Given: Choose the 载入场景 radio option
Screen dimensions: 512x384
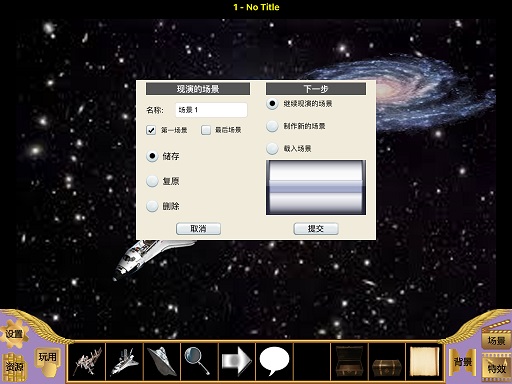Looking at the screenshot, I should pos(272,148).
